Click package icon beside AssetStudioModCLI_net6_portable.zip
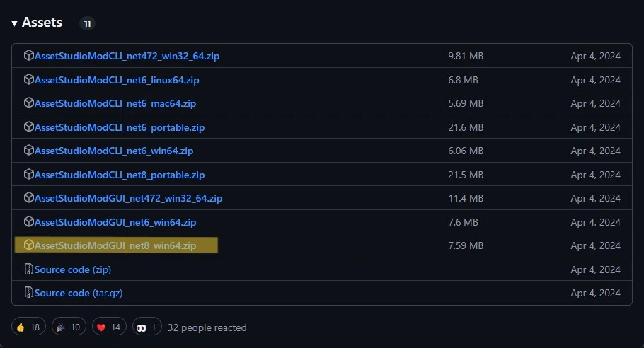 pos(29,127)
